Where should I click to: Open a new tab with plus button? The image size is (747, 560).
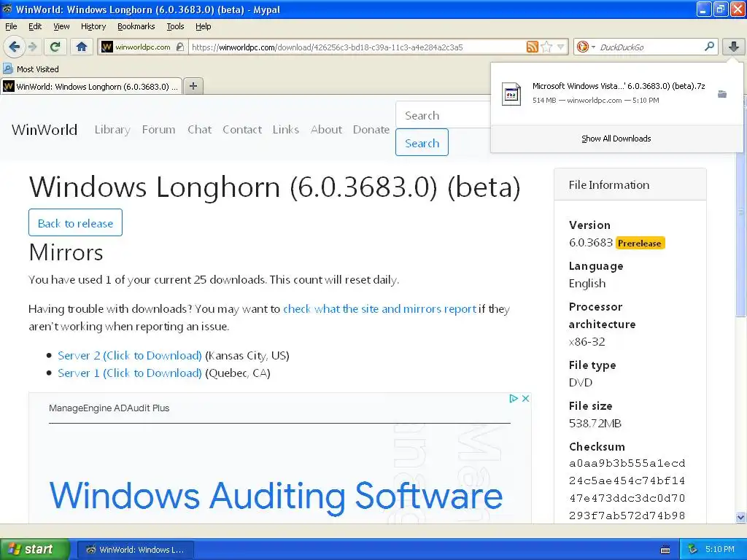pyautogui.click(x=193, y=86)
